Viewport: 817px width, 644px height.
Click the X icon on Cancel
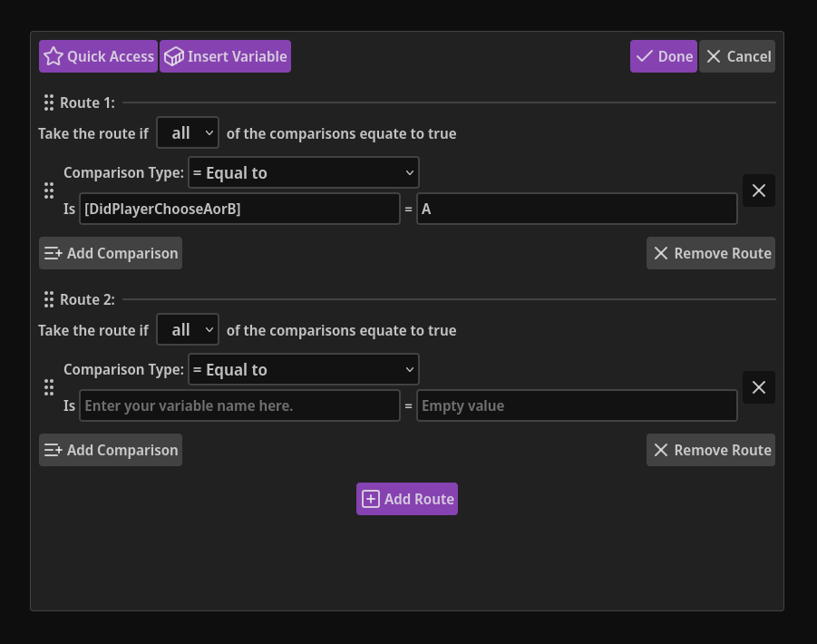click(x=713, y=55)
